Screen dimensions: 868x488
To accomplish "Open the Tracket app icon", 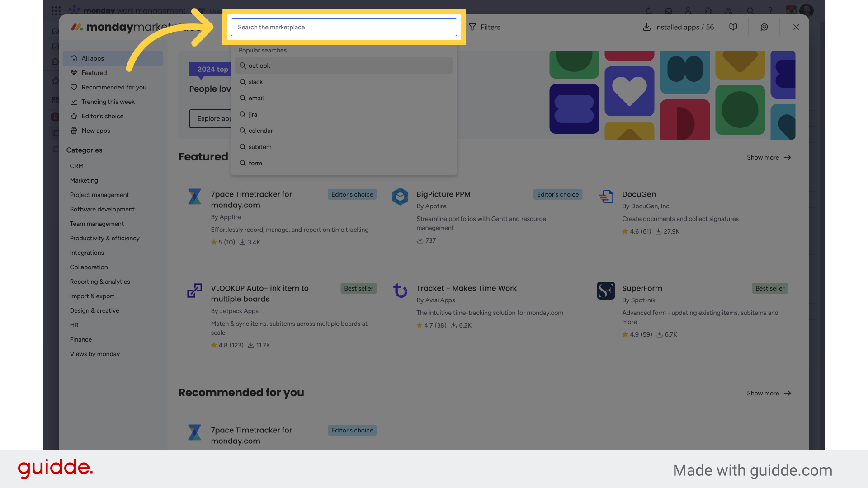I will pos(400,291).
